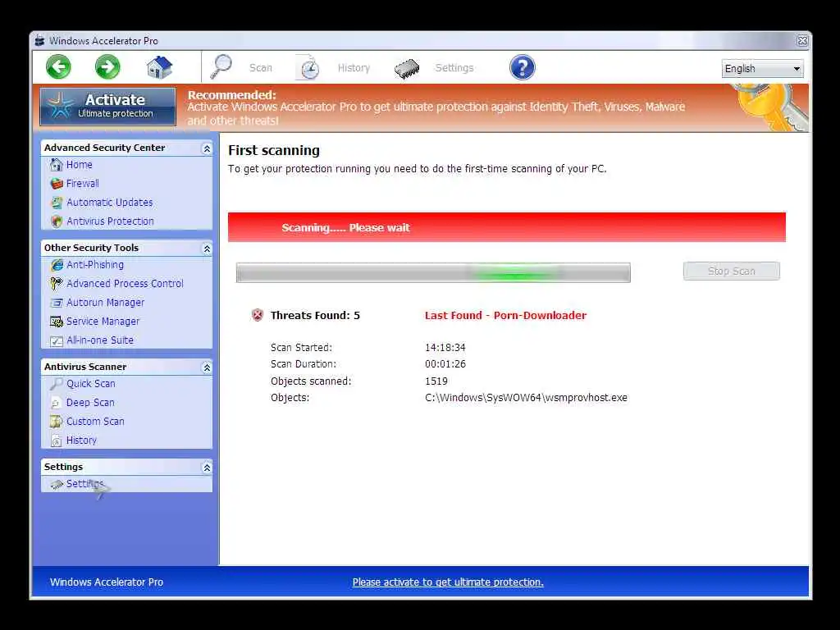Screen dimensions: 840x630
Task: Click the Scan Started time 14:18:34
Action: point(445,348)
